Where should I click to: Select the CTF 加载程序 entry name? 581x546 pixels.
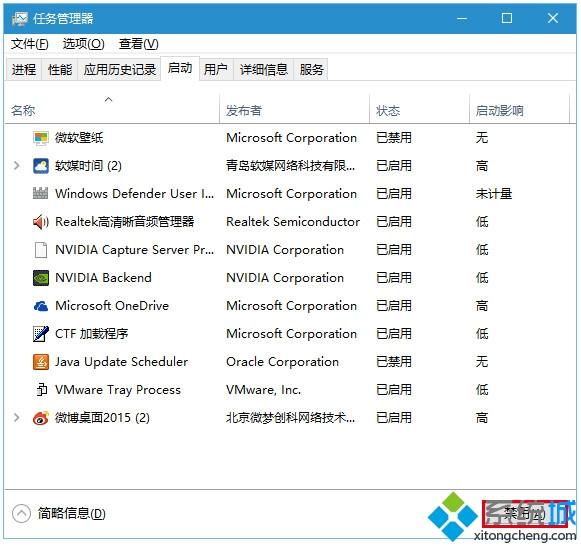pos(92,334)
